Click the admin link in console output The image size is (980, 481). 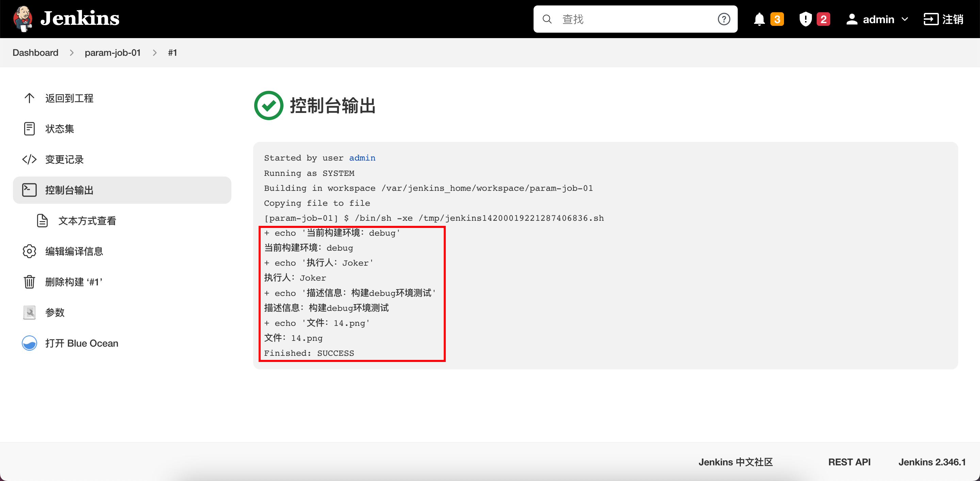(x=362, y=158)
